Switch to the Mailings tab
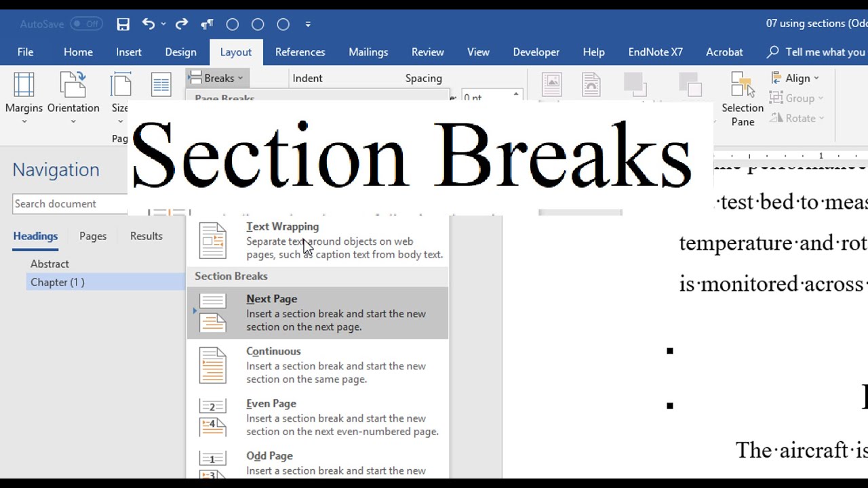The height and width of the screenshot is (488, 868). pyautogui.click(x=368, y=52)
